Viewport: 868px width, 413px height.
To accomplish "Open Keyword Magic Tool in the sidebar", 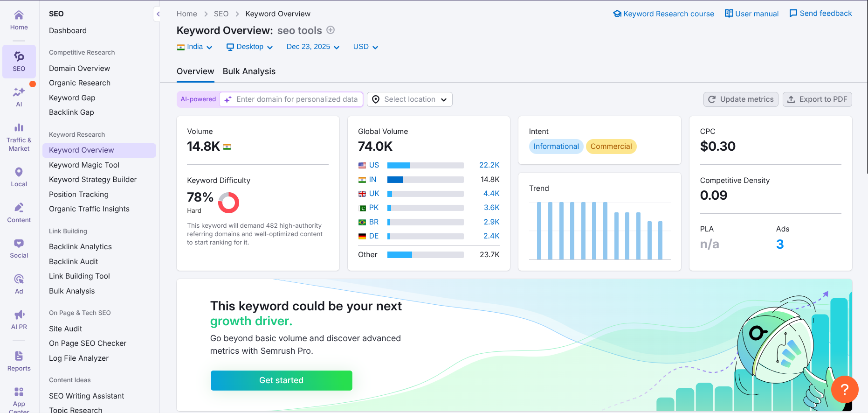I will pos(84,165).
